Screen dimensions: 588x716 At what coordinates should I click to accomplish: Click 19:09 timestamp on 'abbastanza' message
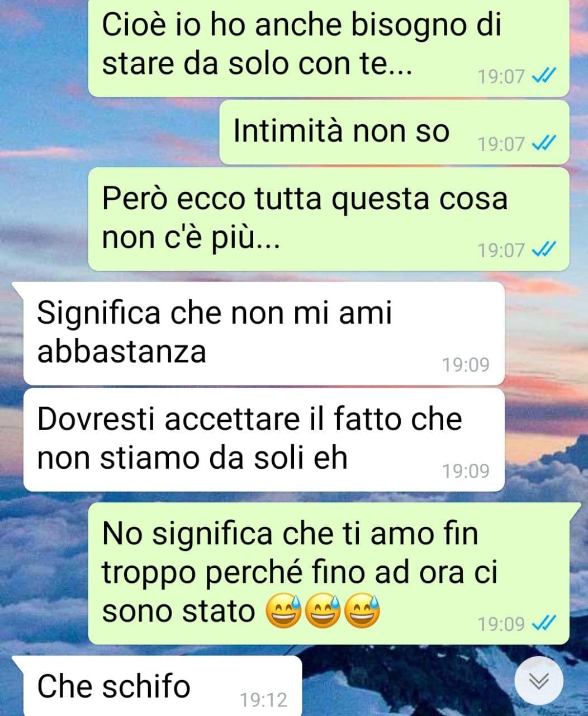[466, 365]
